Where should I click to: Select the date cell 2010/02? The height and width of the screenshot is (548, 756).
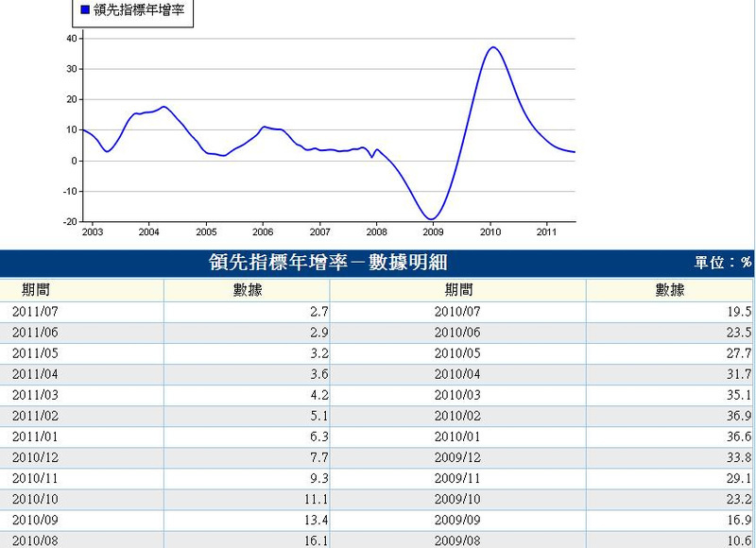(457, 416)
